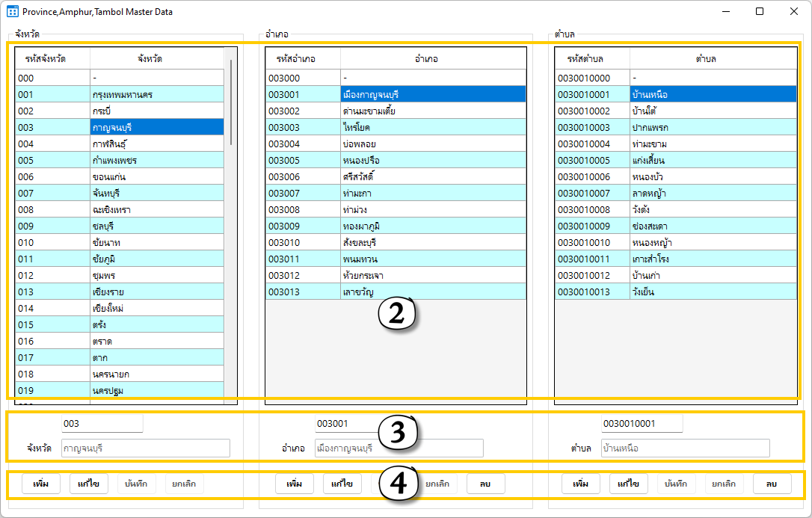Click the ตำบล name field with บ้านเหนือ
Screen dimensions: 812x518
[685, 448]
